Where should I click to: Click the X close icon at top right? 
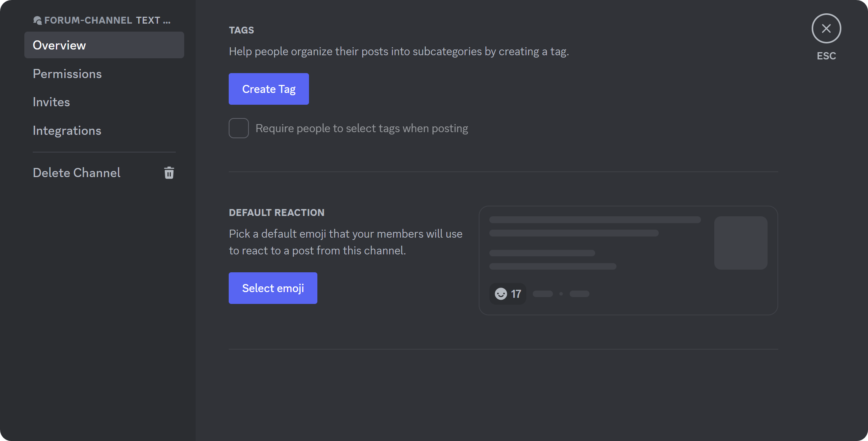[826, 28]
